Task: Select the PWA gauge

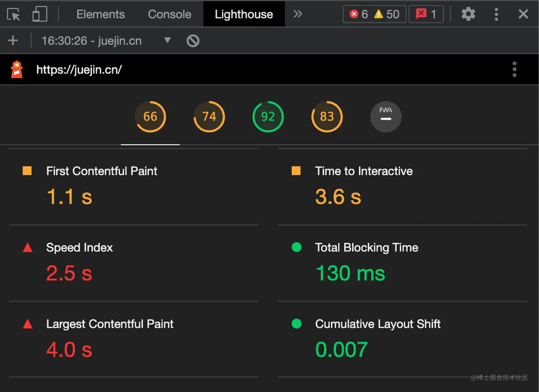Action: (386, 117)
